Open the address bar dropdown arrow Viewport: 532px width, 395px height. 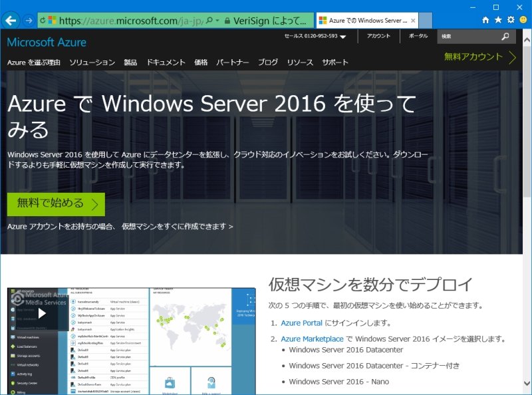(217, 21)
